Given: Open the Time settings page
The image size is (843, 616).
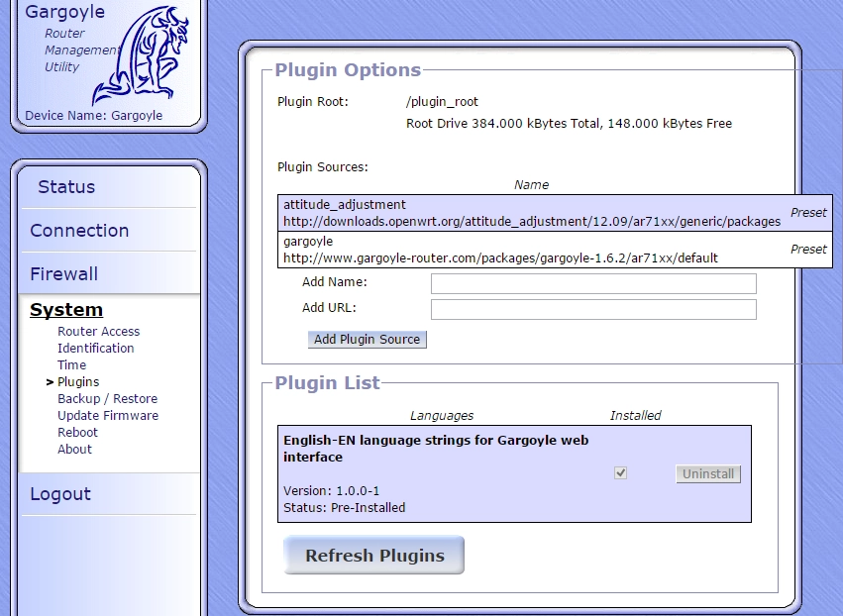Looking at the screenshot, I should coord(71,365).
